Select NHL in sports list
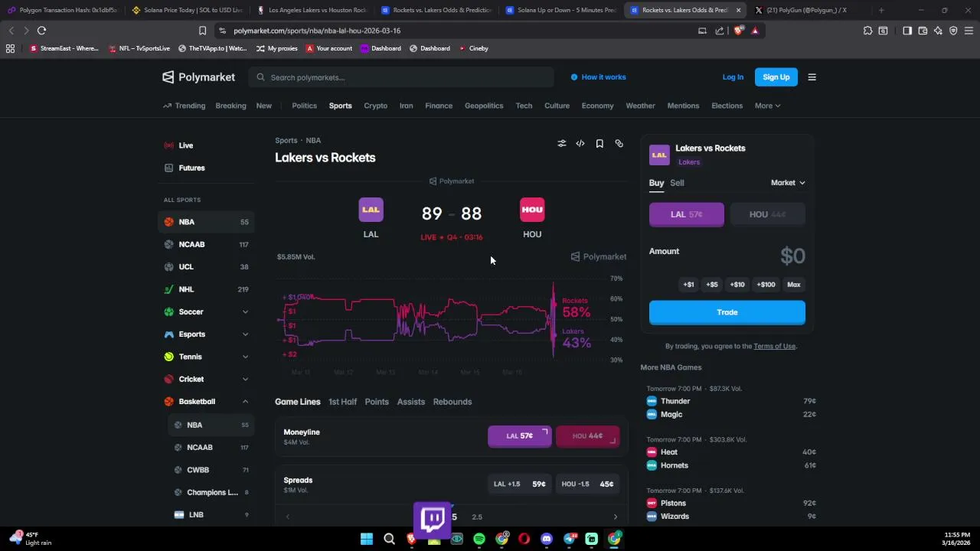The image size is (980, 551). coord(207,289)
